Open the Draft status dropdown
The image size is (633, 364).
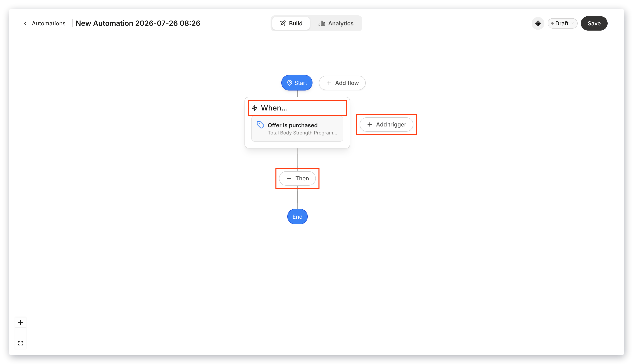[562, 23]
